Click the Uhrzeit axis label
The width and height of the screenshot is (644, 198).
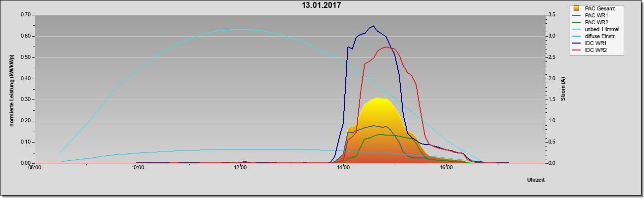coord(536,180)
